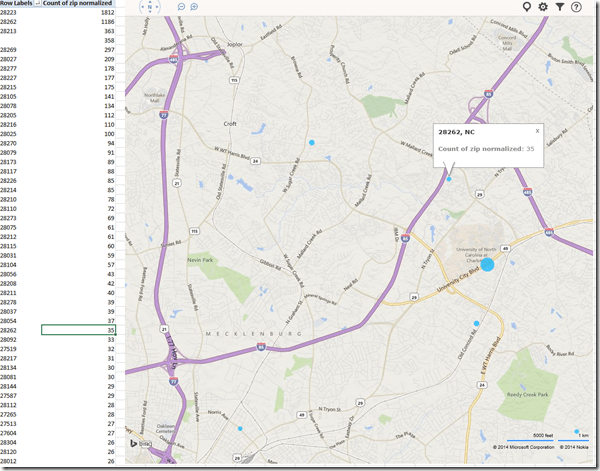This screenshot has width=600, height=471.
Task: Click the map pin locations icon
Action: [527, 7]
